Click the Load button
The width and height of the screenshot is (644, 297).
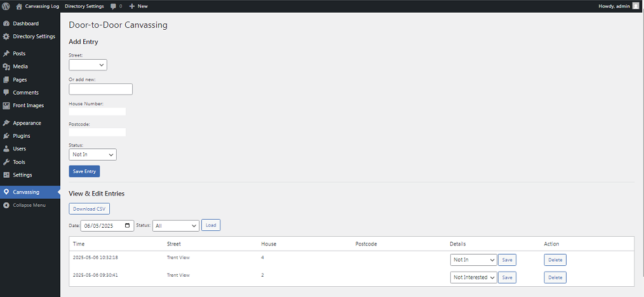pos(210,225)
